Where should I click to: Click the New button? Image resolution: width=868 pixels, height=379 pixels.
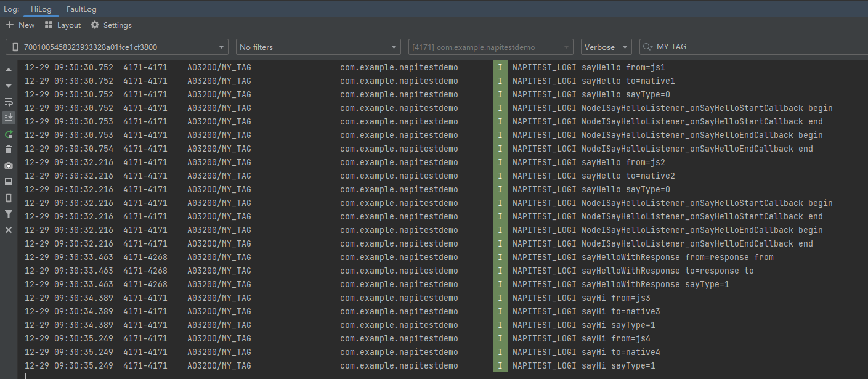tap(20, 25)
